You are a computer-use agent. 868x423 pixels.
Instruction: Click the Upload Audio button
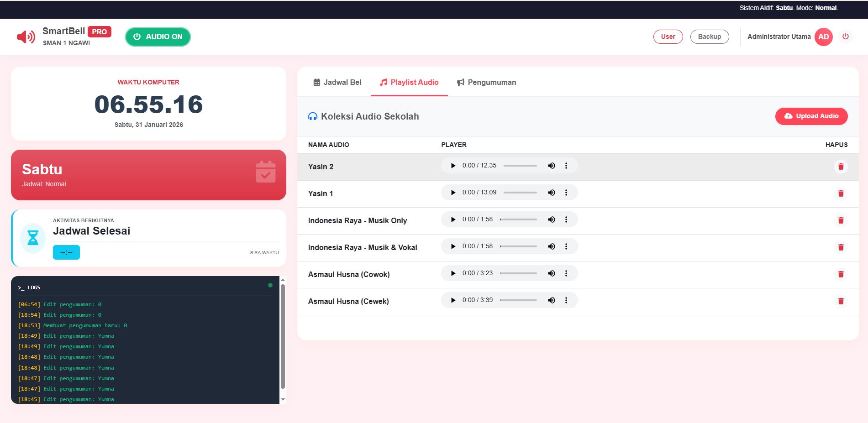pos(811,116)
